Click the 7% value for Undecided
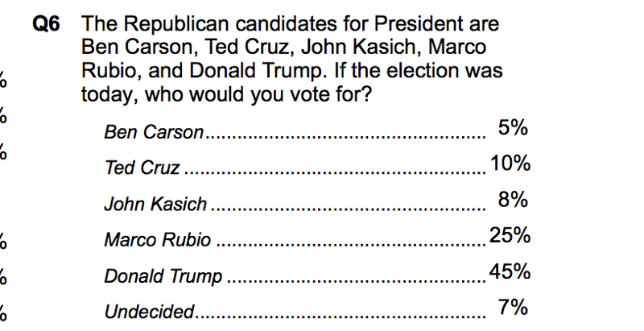The width and height of the screenshot is (644, 331). coord(513,308)
